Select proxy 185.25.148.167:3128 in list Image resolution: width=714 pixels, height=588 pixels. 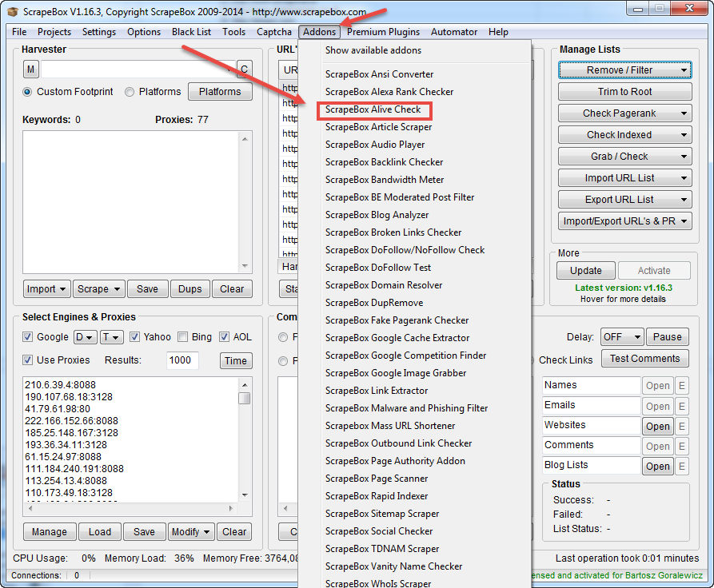point(71,433)
